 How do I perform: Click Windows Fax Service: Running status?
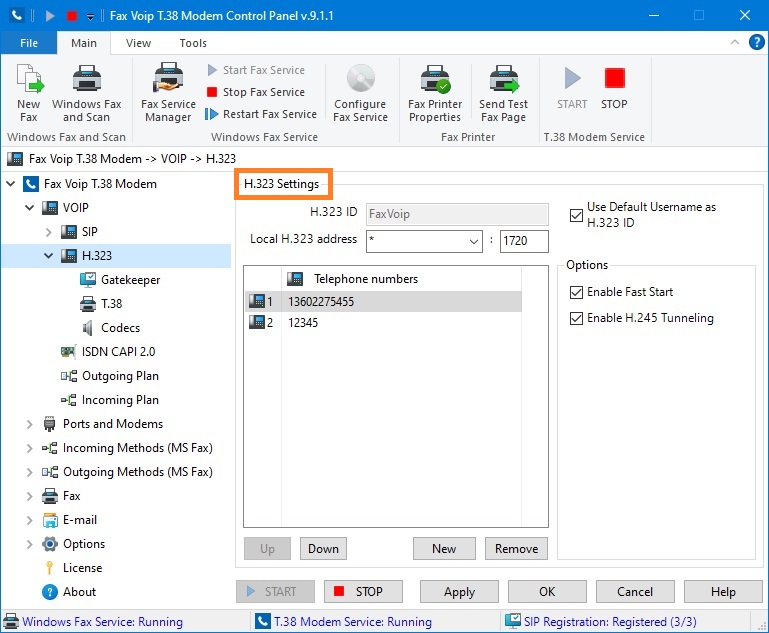[103, 622]
